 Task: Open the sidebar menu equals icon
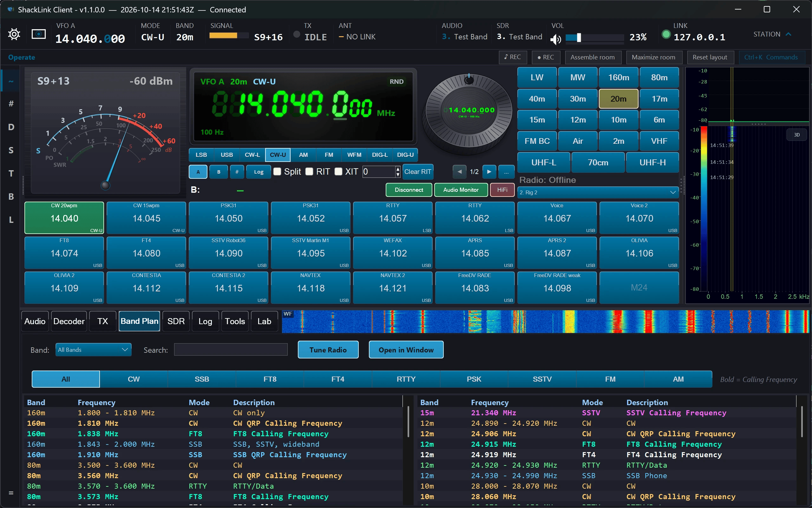coord(11,493)
